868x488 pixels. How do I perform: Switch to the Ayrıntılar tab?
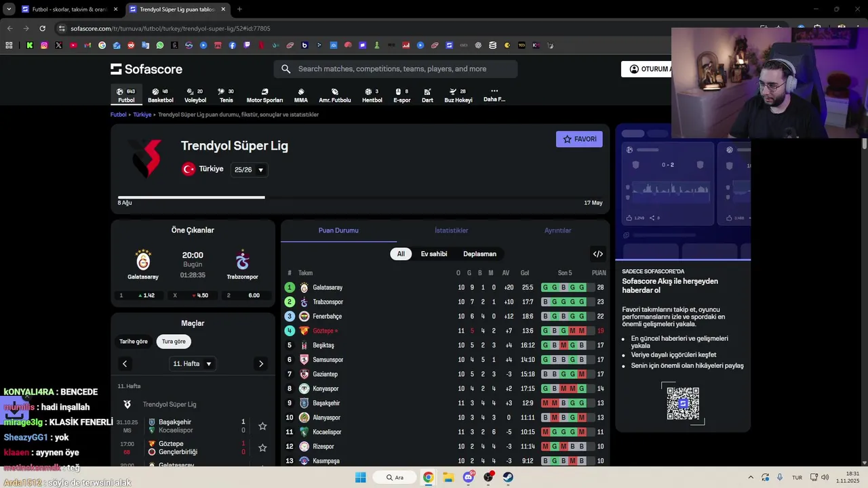(558, 230)
